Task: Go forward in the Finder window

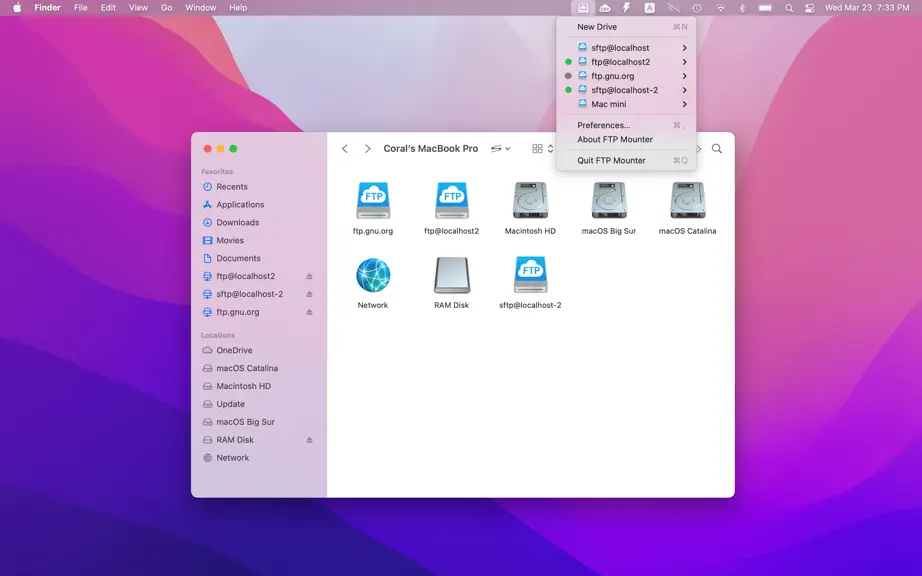Action: pyautogui.click(x=368, y=149)
